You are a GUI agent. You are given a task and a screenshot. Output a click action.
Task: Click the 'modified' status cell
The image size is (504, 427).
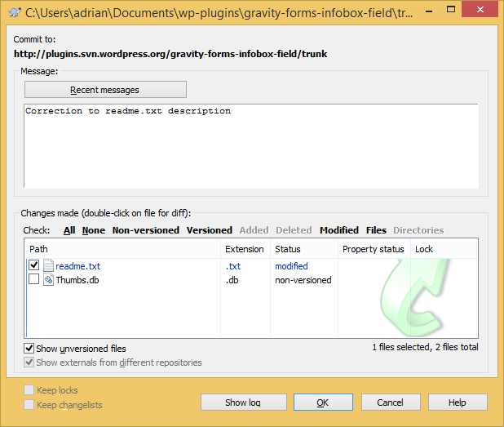[291, 266]
